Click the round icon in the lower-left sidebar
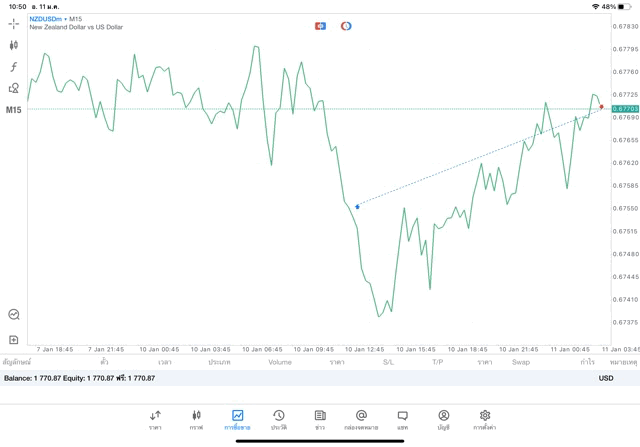640x447 pixels. pos(14,315)
